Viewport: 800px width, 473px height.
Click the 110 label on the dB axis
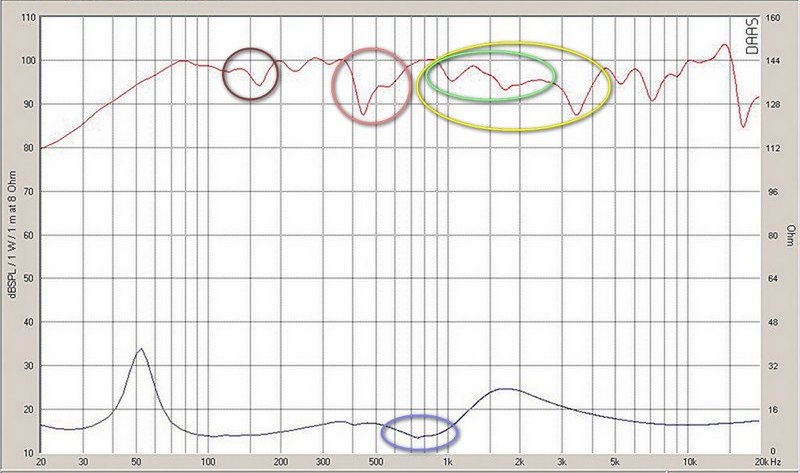(x=26, y=19)
